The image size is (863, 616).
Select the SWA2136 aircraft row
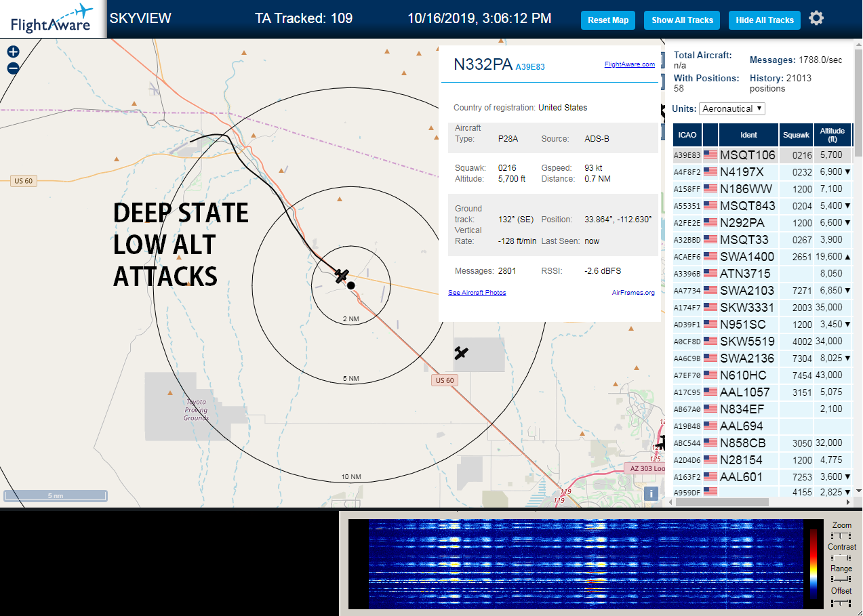762,358
